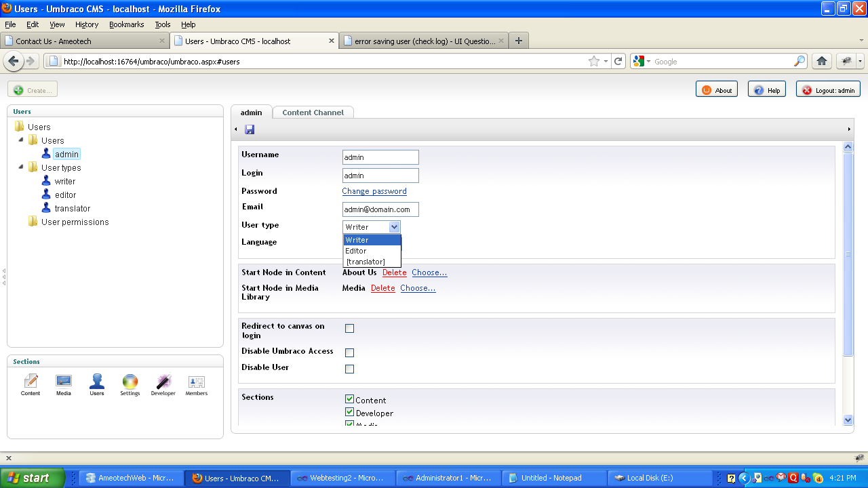The image size is (868, 488).
Task: Open the File menu
Action: click(10, 24)
